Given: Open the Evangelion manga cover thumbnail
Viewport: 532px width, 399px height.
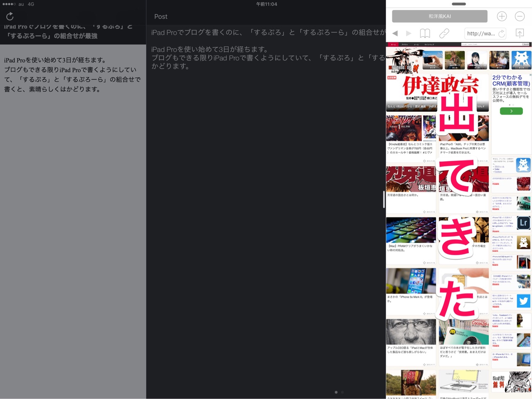Looking at the screenshot, I should [x=411, y=128].
